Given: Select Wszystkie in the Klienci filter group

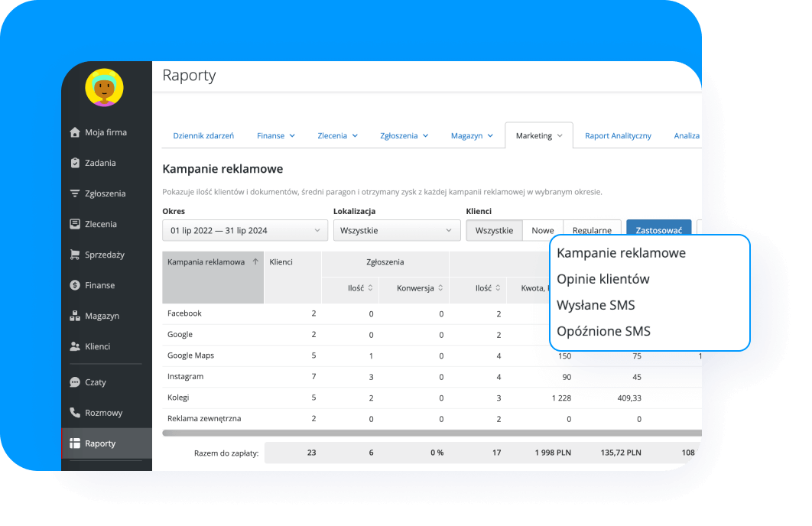Looking at the screenshot, I should point(494,229).
